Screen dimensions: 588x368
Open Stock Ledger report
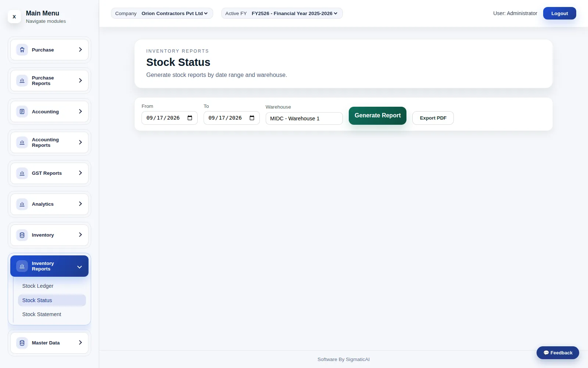52,286
